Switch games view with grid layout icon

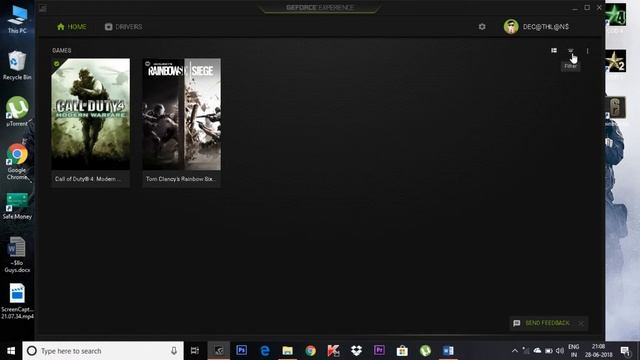click(554, 51)
